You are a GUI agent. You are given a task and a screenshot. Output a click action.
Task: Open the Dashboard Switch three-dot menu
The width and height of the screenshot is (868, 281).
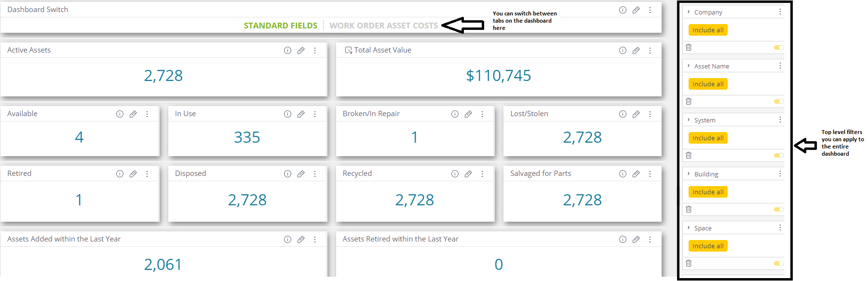[x=650, y=10]
